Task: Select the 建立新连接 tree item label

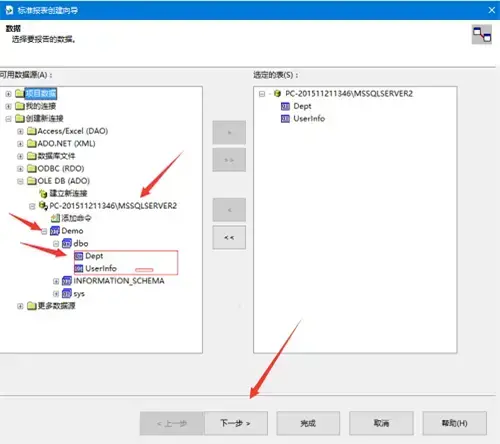Action: point(68,193)
